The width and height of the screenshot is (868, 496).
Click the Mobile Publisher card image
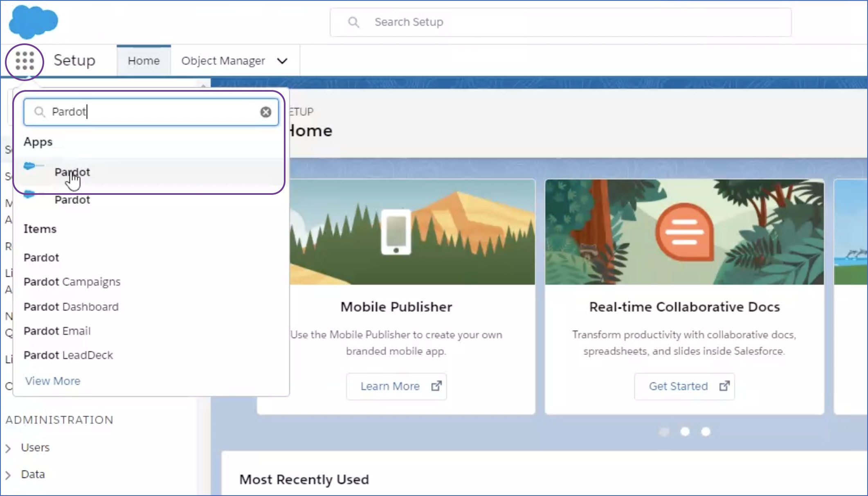(412, 232)
